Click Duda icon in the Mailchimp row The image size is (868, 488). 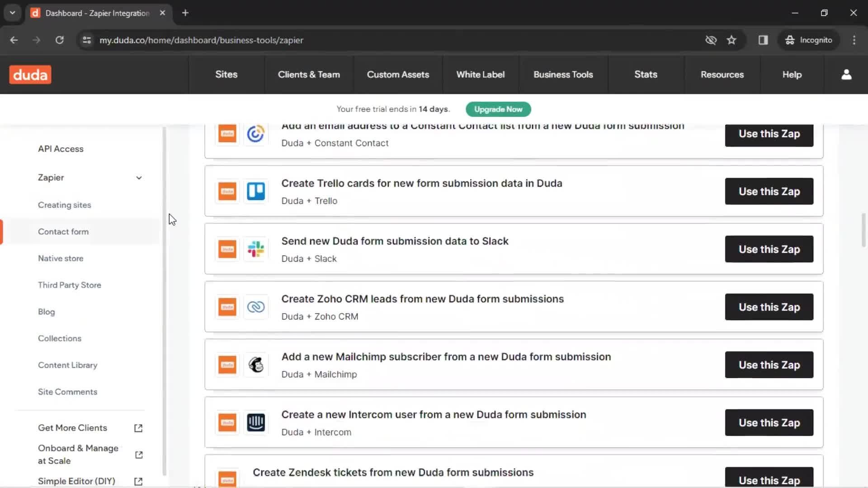(x=227, y=365)
